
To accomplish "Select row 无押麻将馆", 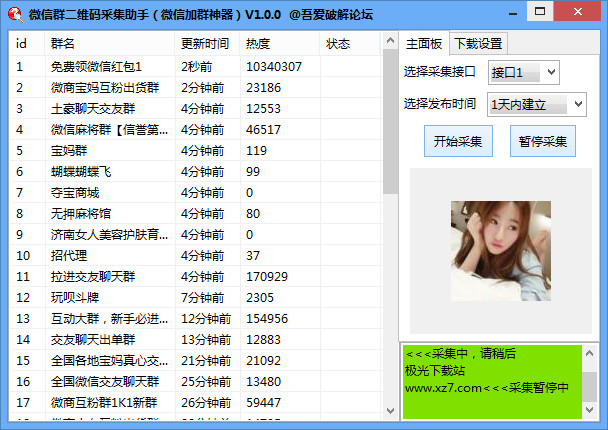I will 195,214.
